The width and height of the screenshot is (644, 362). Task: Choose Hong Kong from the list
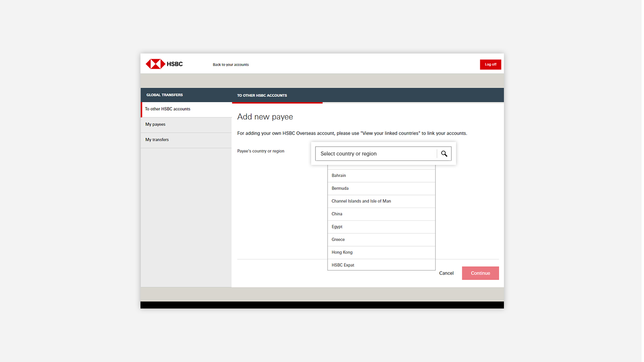(x=382, y=253)
